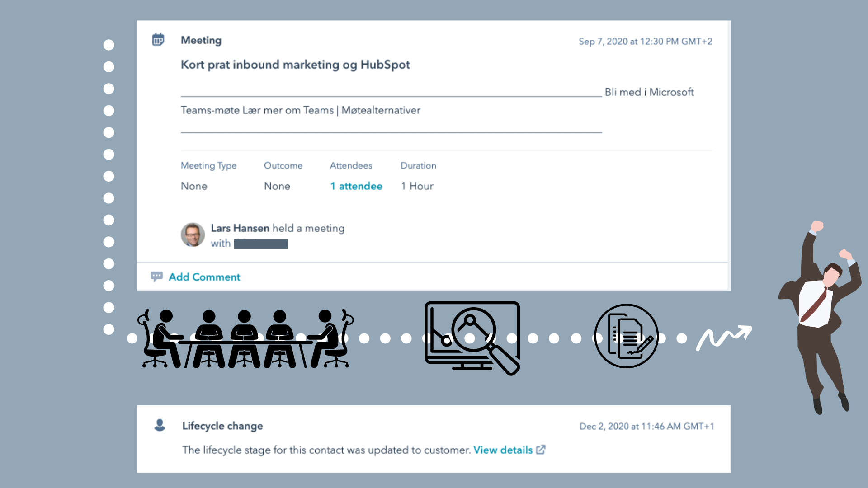Click the Duration label
This screenshot has width=868, height=488.
pyautogui.click(x=418, y=166)
